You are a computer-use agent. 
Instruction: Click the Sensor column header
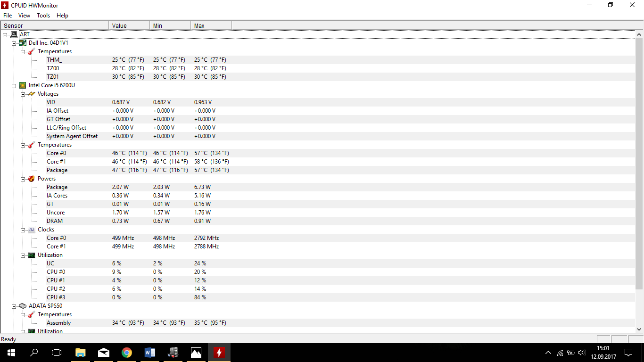click(x=55, y=25)
